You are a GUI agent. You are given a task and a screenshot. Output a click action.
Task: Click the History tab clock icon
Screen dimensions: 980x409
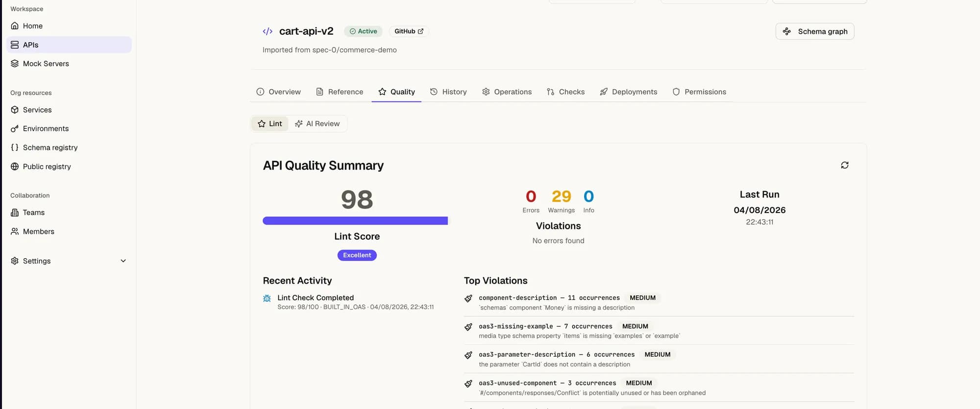tap(434, 92)
